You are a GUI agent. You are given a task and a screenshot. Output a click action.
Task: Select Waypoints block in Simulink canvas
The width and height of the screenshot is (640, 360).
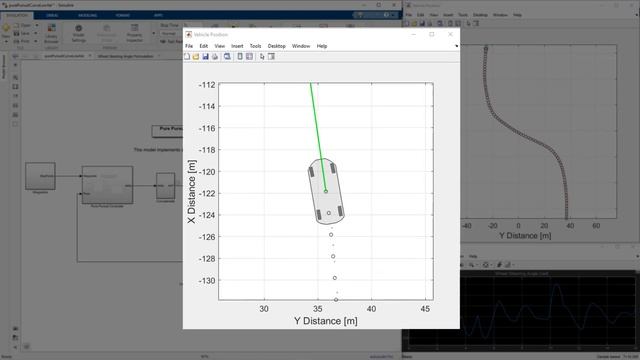40,176
